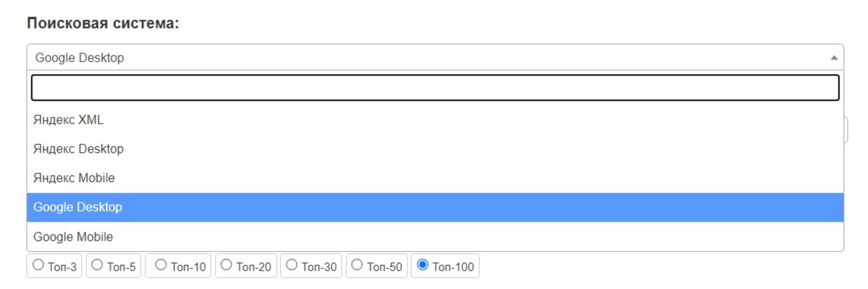This screenshot has height=289, width=868.
Task: Pick Яндекс Mobile search engine
Action: 74,178
